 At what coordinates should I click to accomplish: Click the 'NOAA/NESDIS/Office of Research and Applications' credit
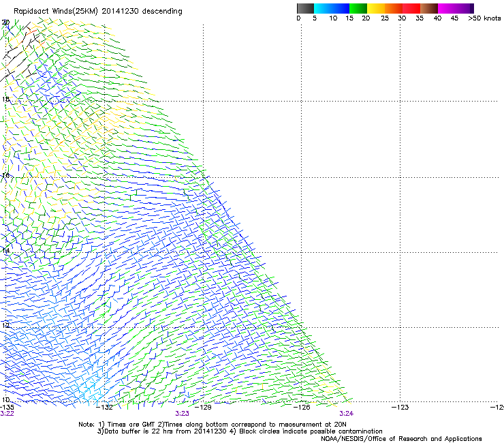pos(401,439)
